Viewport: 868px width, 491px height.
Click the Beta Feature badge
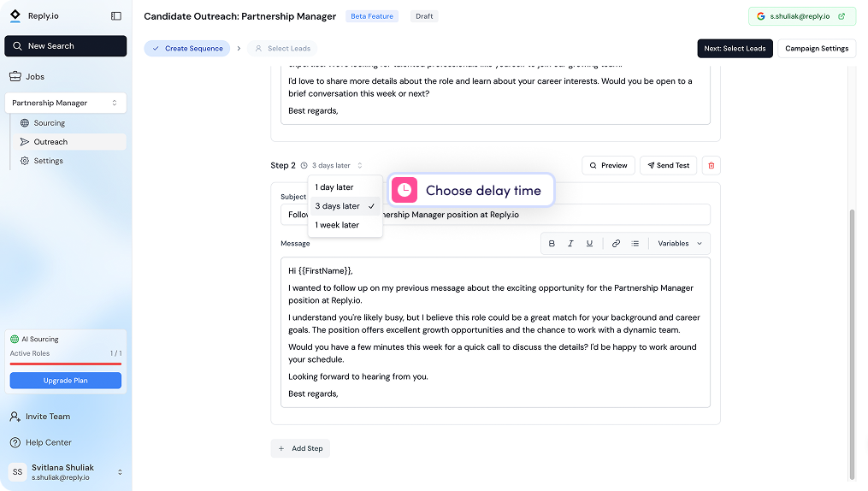click(372, 16)
